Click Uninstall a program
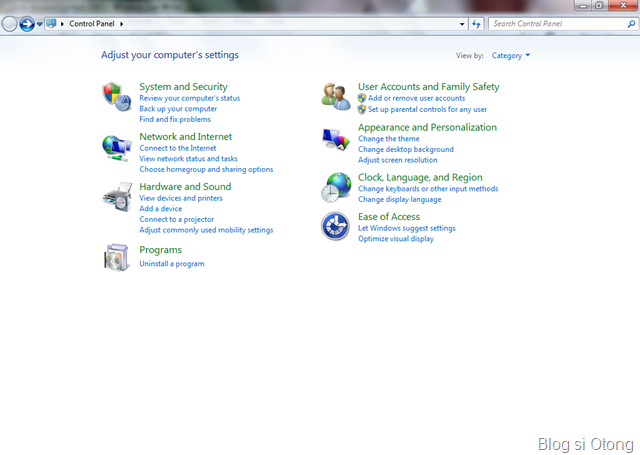This screenshot has width=640, height=455. tap(171, 264)
